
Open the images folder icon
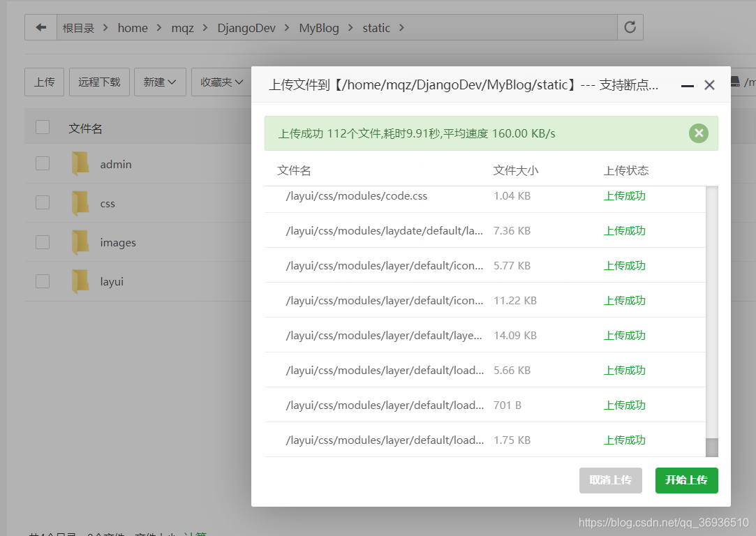click(x=80, y=242)
